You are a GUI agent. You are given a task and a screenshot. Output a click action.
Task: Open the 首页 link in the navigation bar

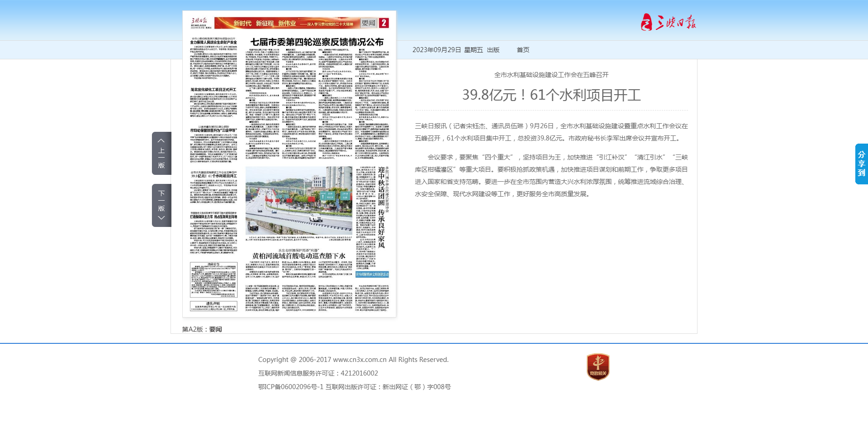point(523,50)
